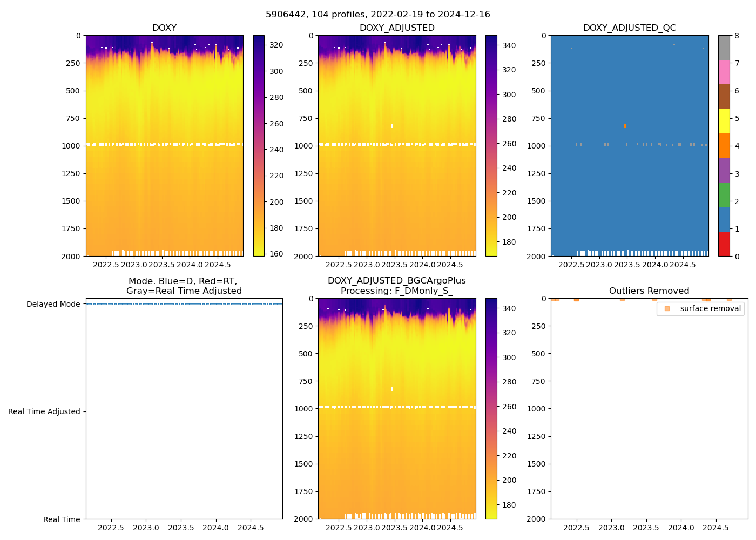Select the DOXY_ADJUSTED_QC plot title
The image size is (756, 540).
(x=629, y=28)
